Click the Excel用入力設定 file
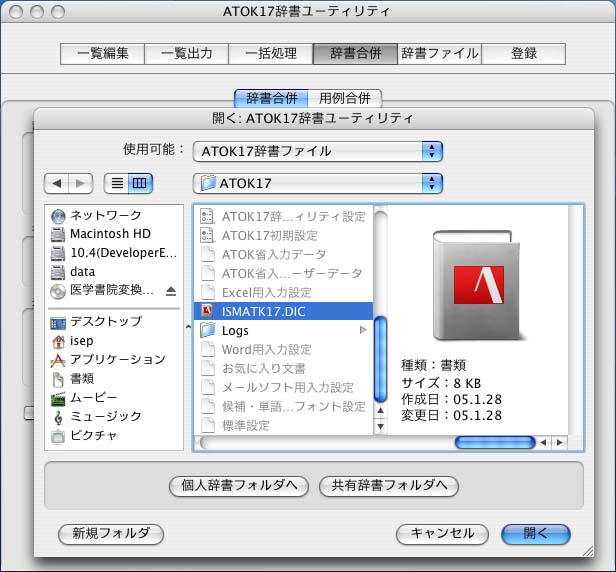The image size is (616, 572). click(x=283, y=292)
